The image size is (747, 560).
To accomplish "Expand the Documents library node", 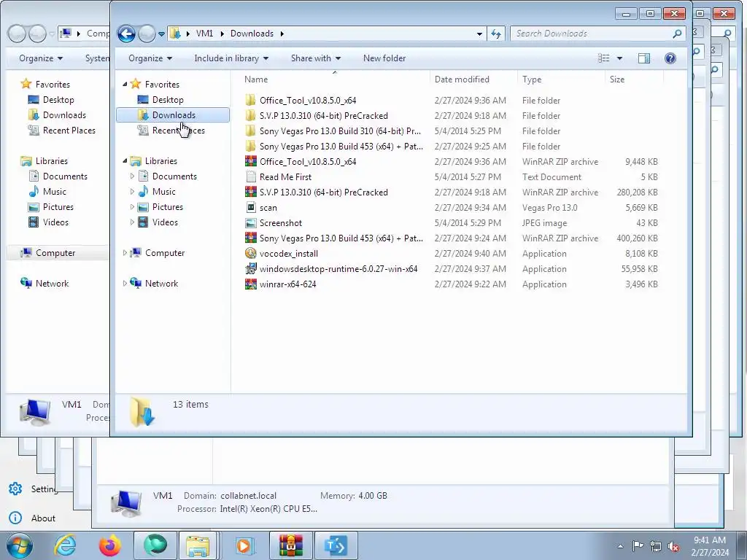I will coord(132,176).
